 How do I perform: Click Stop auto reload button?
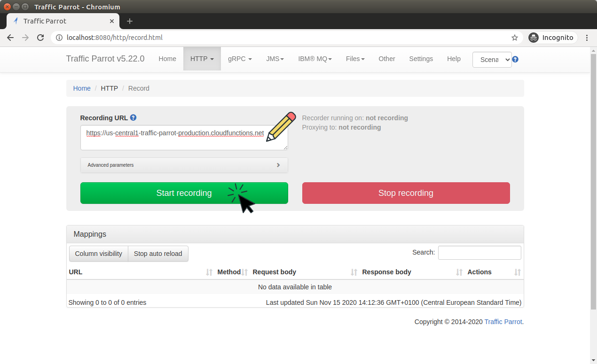click(158, 254)
